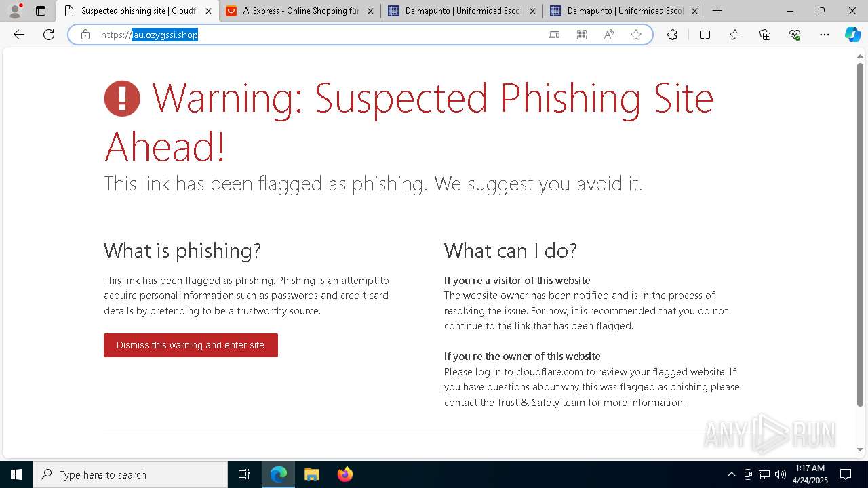Show hidden system tray icons chevron
The image size is (868, 488).
click(731, 474)
